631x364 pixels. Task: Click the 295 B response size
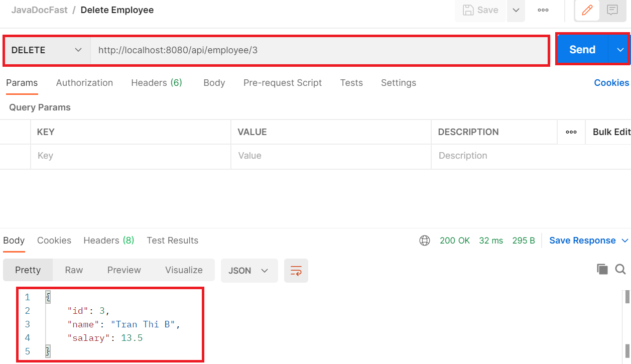tap(524, 240)
